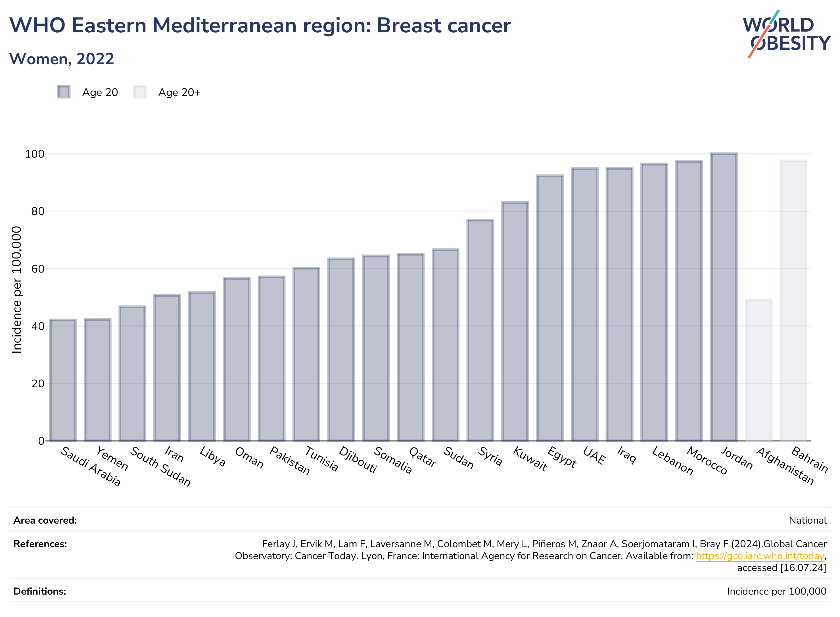This screenshot has height=617, width=840.
Task: Click the Kuwait bar
Action: (515, 321)
